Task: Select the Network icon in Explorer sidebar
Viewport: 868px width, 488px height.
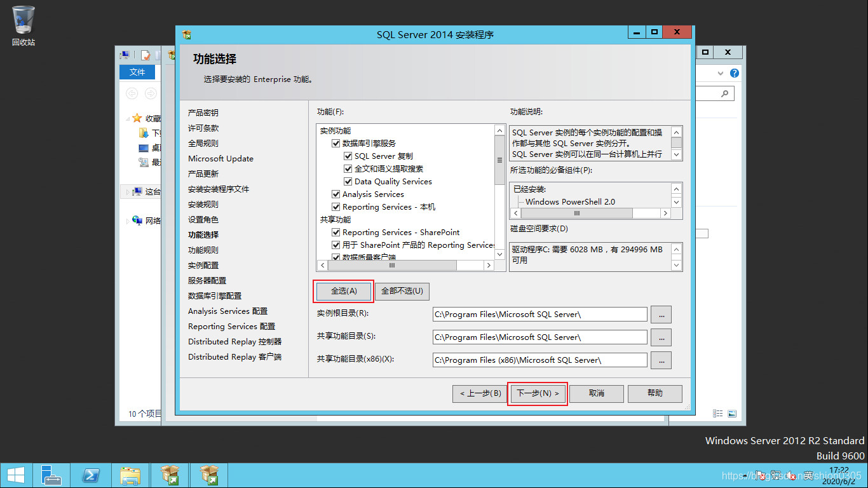Action: (x=137, y=220)
